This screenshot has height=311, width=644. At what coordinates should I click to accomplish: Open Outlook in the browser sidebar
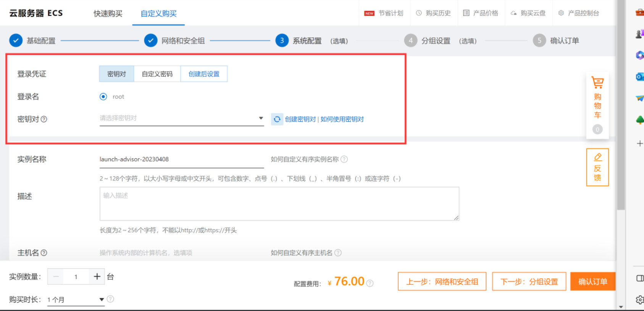tap(639, 77)
